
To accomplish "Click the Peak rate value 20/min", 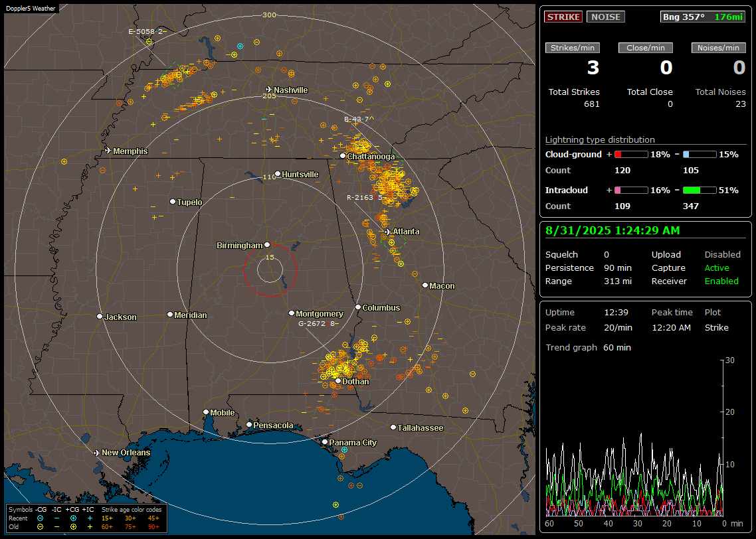I will [618, 328].
